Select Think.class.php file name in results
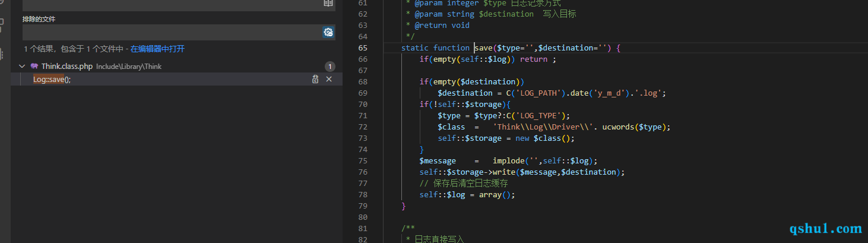The height and width of the screenshot is (243, 868). pyautogui.click(x=67, y=67)
